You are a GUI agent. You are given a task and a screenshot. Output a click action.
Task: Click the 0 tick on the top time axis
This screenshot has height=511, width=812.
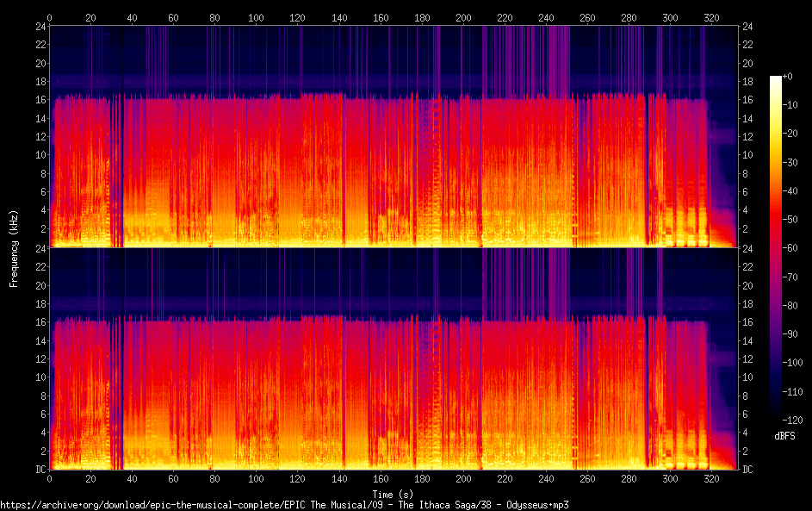[x=49, y=17]
